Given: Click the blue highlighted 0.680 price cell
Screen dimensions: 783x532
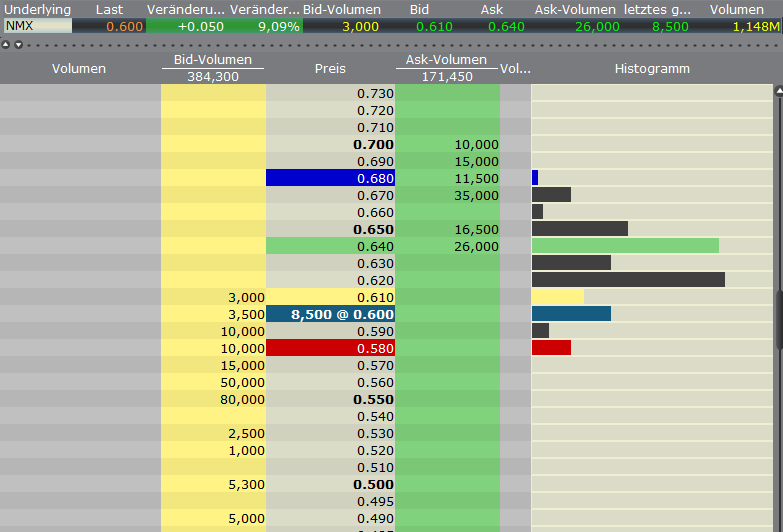Looking at the screenshot, I should pyautogui.click(x=330, y=178).
